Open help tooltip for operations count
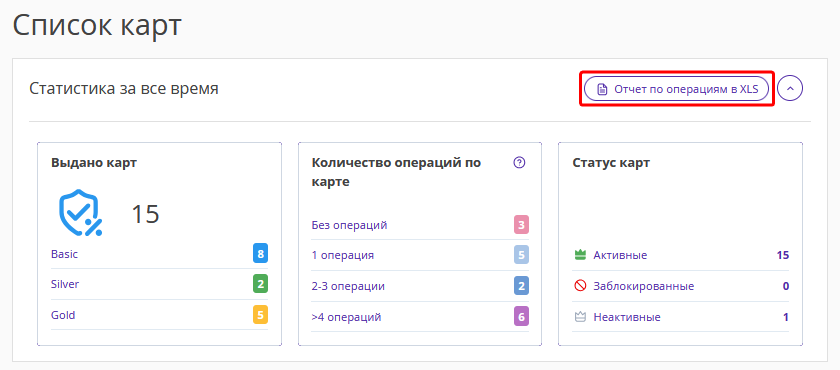Image resolution: width=840 pixels, height=370 pixels. click(x=519, y=163)
